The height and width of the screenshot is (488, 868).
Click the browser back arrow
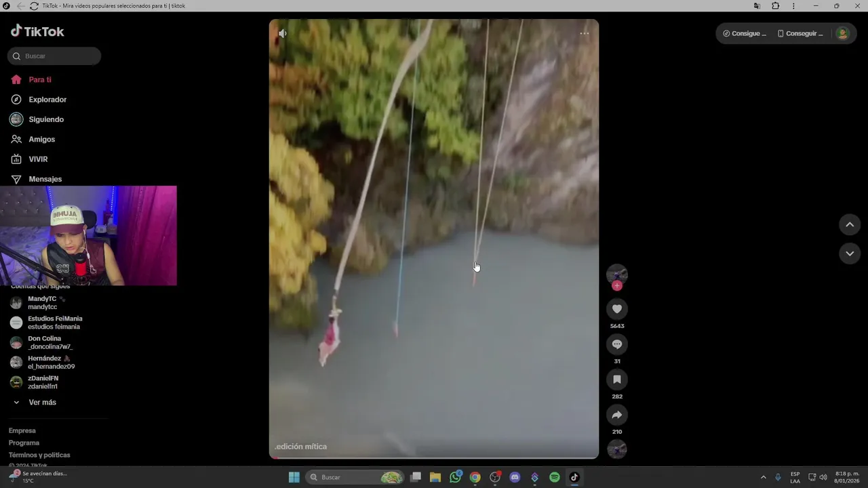[x=20, y=6]
